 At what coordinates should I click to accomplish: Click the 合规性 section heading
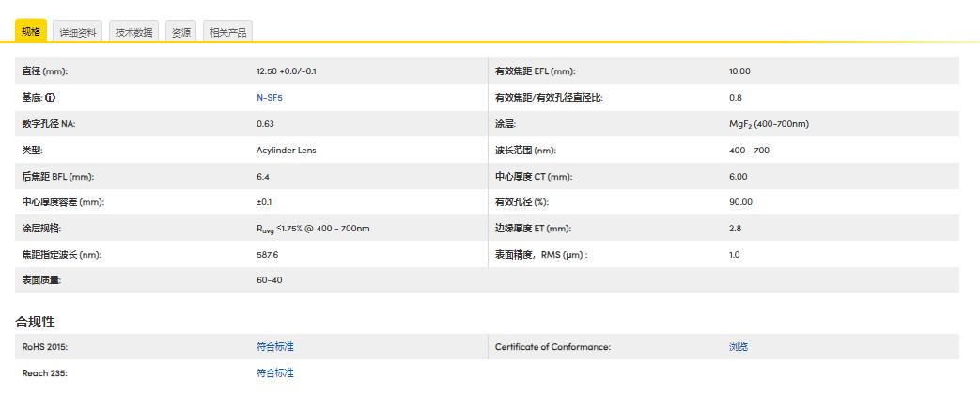[35, 322]
